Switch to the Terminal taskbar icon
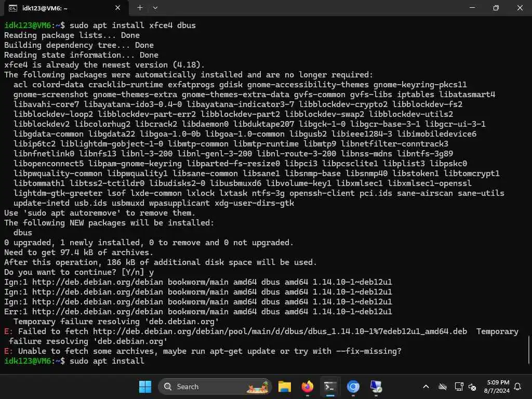Screen dimensions: 532x399 point(330,387)
